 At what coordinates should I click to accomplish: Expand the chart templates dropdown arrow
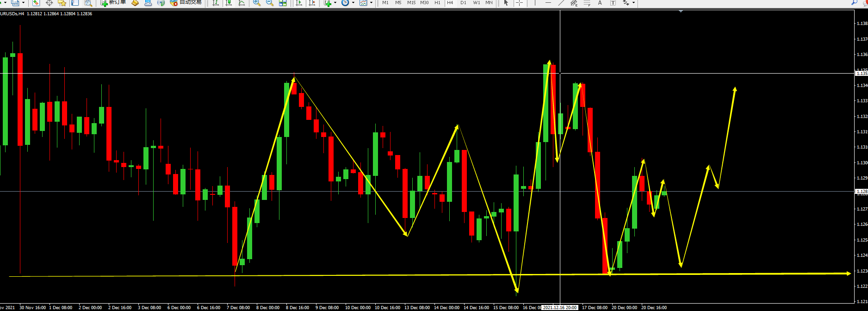[x=371, y=3]
